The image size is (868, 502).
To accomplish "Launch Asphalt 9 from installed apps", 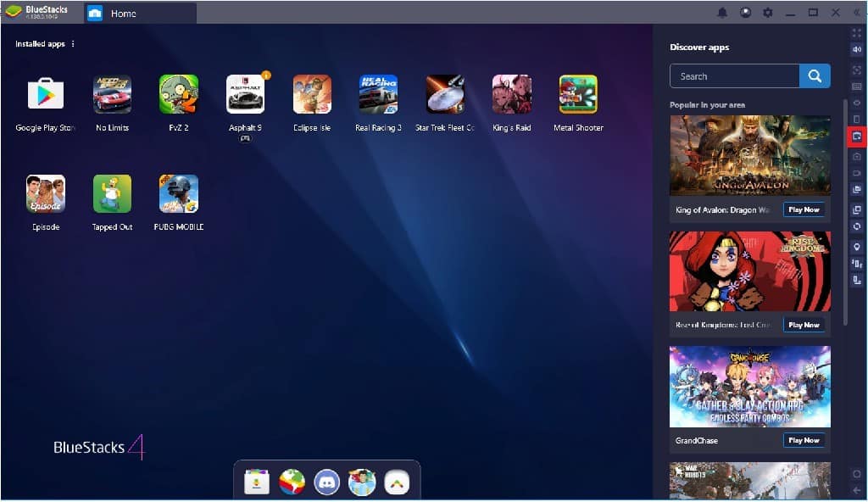I will click(x=246, y=94).
